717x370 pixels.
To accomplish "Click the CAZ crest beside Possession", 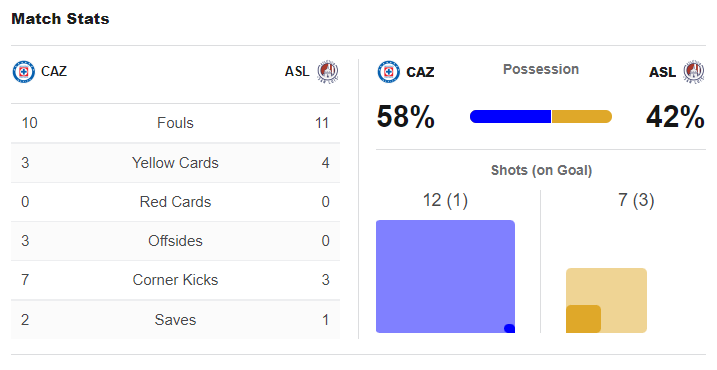I will pyautogui.click(x=389, y=72).
